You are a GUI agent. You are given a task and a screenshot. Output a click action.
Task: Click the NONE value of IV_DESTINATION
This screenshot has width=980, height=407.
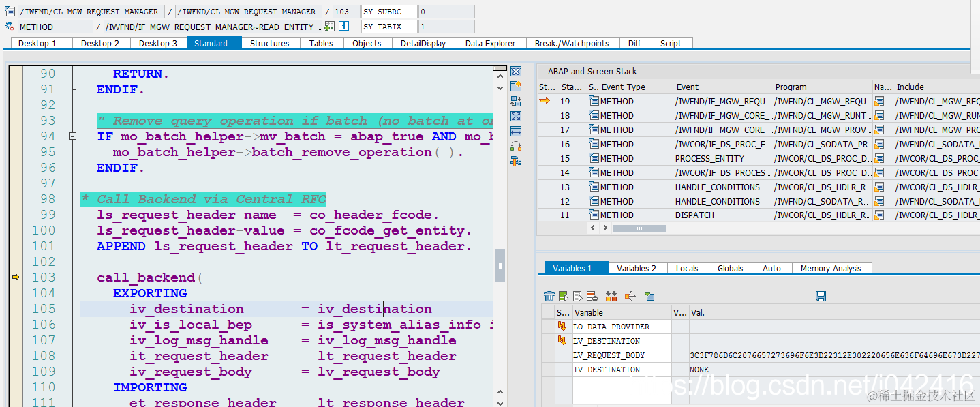pos(699,370)
